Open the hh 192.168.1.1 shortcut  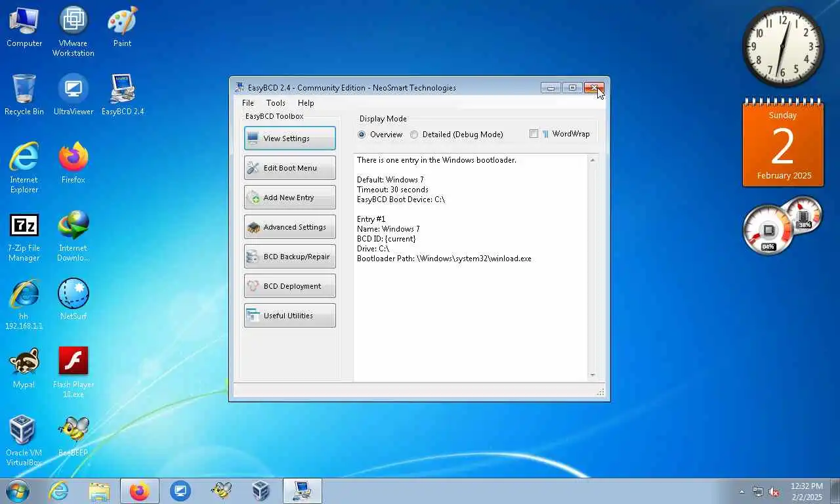click(24, 304)
